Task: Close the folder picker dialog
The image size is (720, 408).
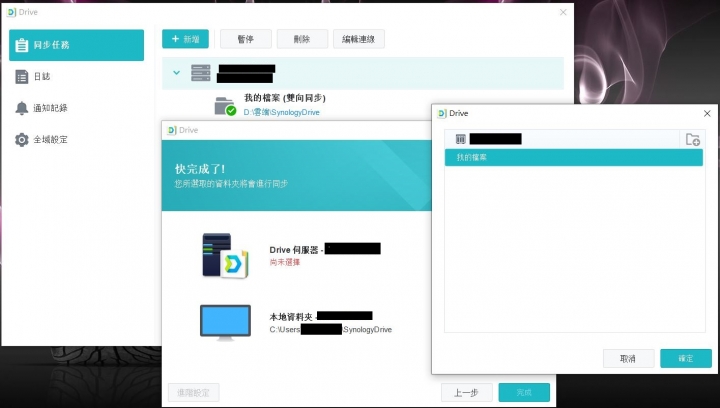Action: click(x=707, y=113)
